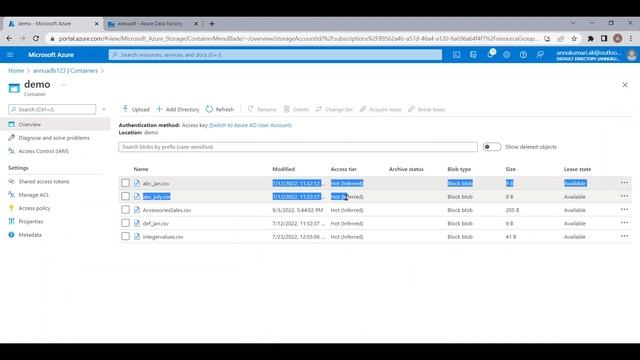The image size is (640, 360).
Task: Click the Acquire lease toolbar item
Action: pyautogui.click(x=380, y=109)
